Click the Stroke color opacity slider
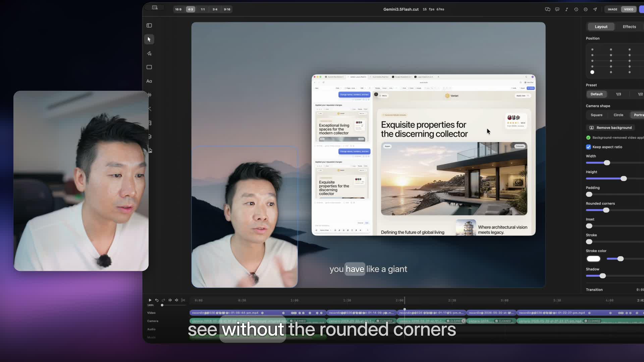Image resolution: width=644 pixels, height=362 pixels. click(621, 259)
